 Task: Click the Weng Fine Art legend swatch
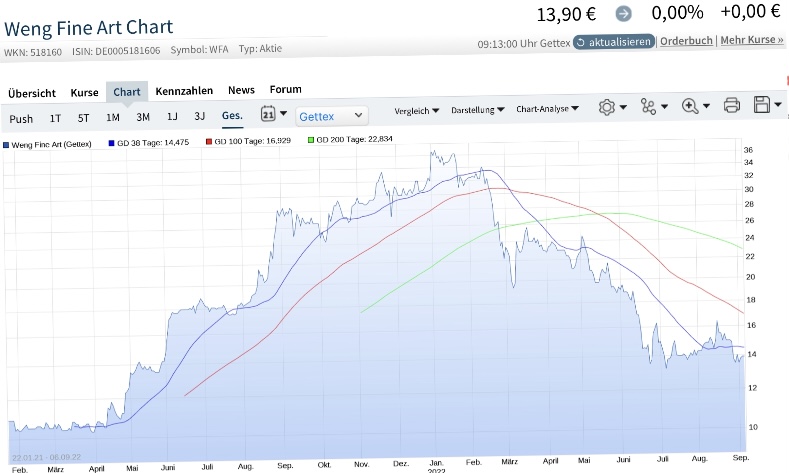(x=6, y=145)
